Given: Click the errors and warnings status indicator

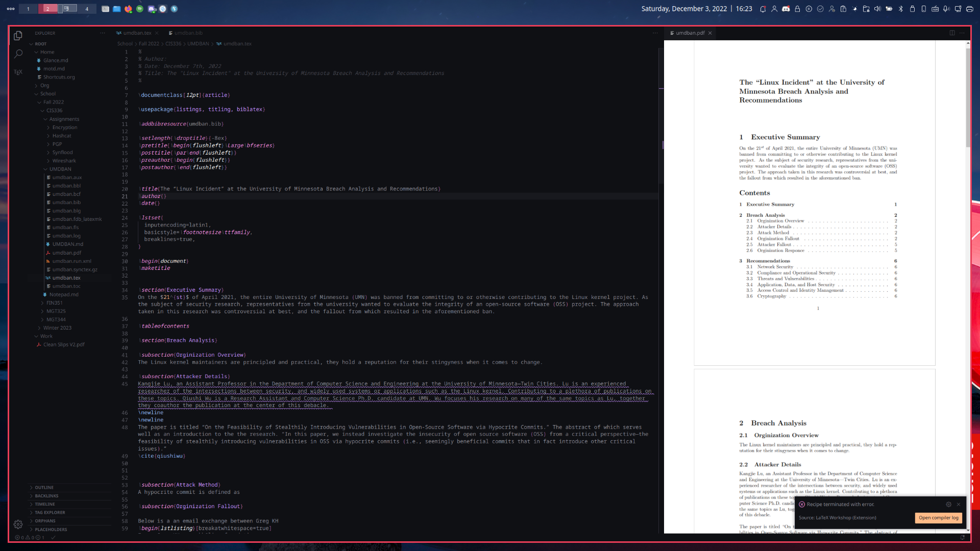Looking at the screenshot, I should (30, 537).
